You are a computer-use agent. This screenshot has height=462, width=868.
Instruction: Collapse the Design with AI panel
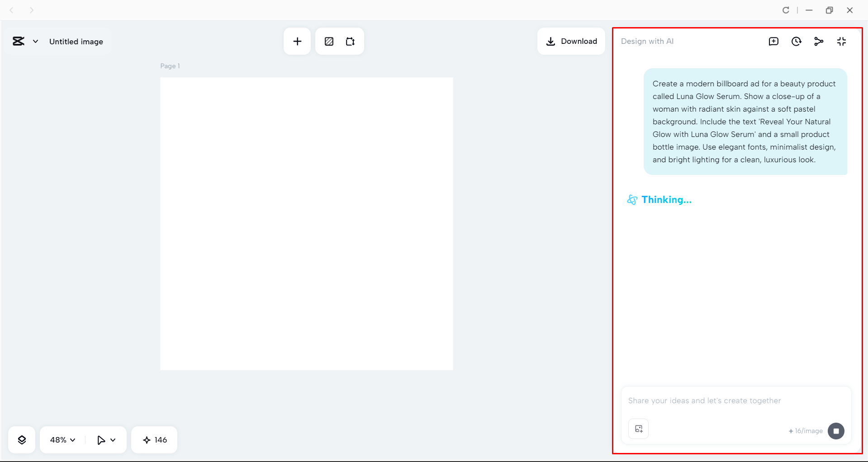(842, 41)
